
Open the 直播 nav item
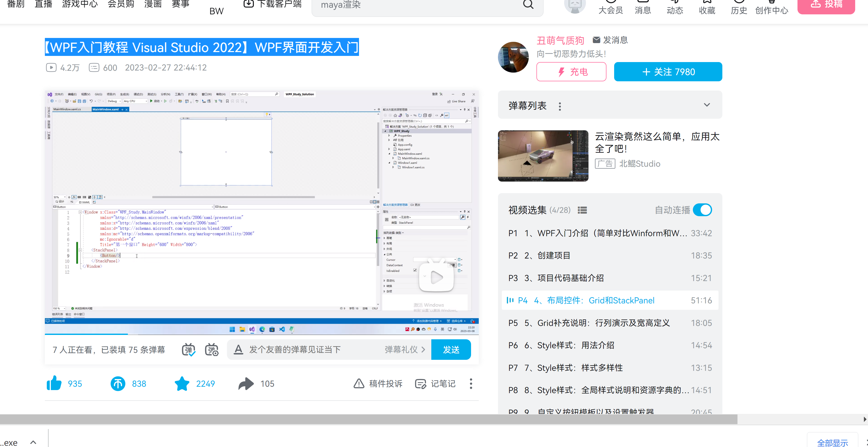click(44, 4)
